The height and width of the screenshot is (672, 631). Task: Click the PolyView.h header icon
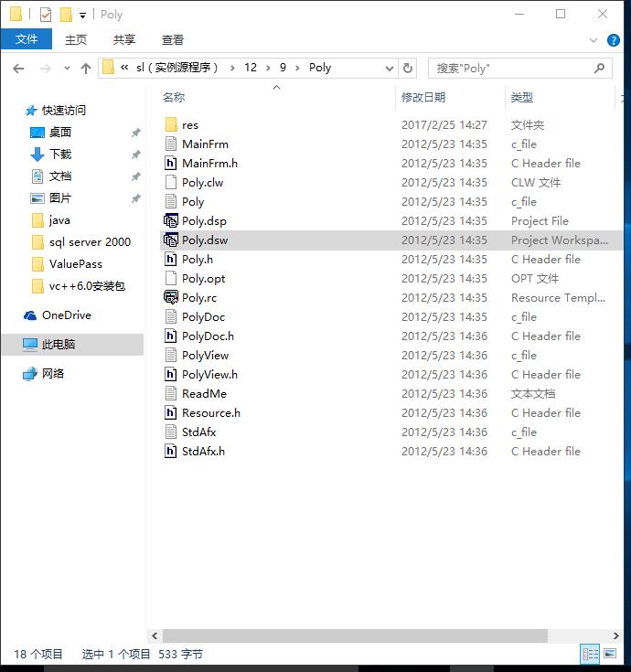tap(171, 375)
